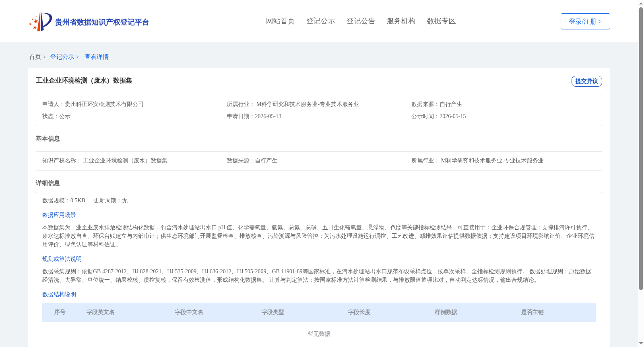Click the 登录/注册 button
This screenshot has width=644, height=347.
pos(585,21)
